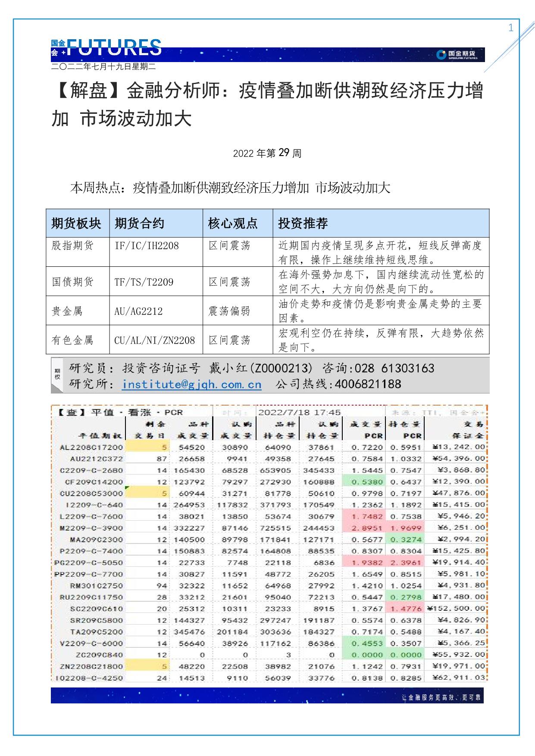
Task: Select the C2209-C-2680 option row
Action: coord(269,471)
